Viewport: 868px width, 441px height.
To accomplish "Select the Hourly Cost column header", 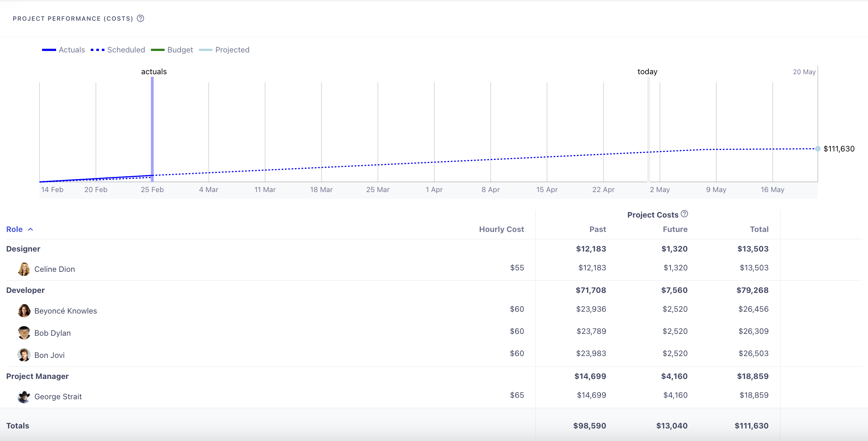I will point(501,229).
